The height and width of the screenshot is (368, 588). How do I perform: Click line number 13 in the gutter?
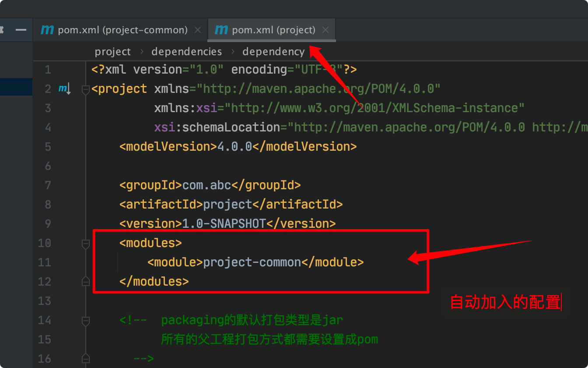click(x=45, y=301)
